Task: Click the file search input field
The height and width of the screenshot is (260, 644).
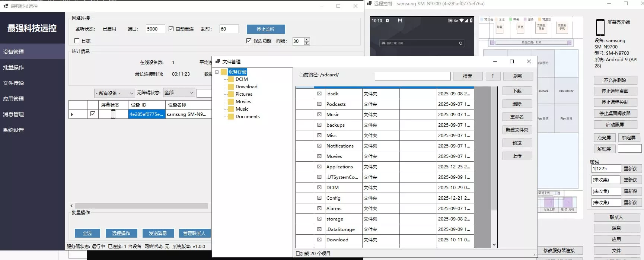Action: coord(412,76)
